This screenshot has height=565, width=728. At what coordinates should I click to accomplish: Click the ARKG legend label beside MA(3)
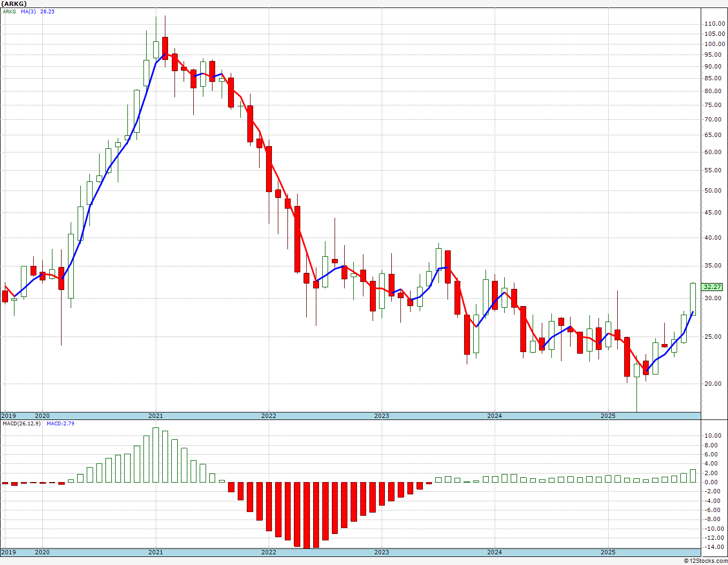click(x=9, y=12)
